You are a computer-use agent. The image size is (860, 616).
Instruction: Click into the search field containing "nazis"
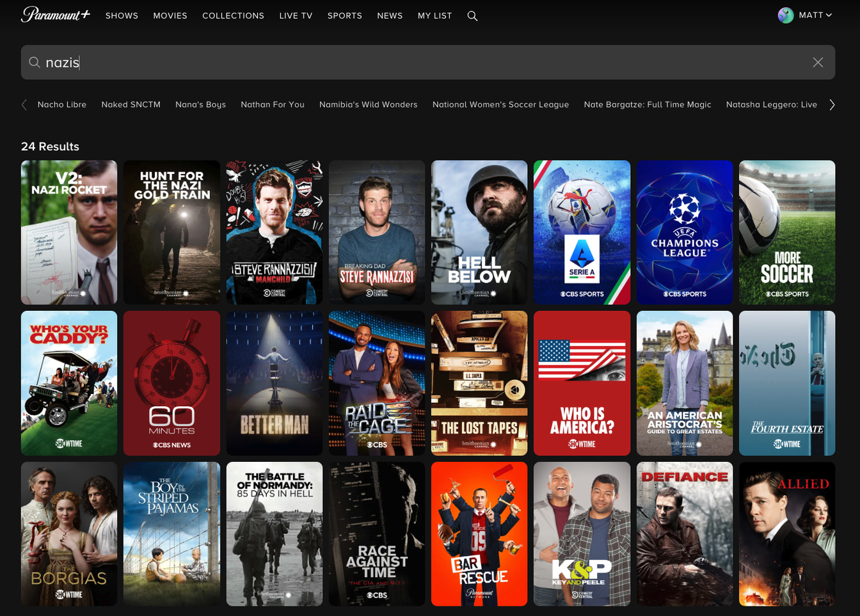click(x=427, y=62)
